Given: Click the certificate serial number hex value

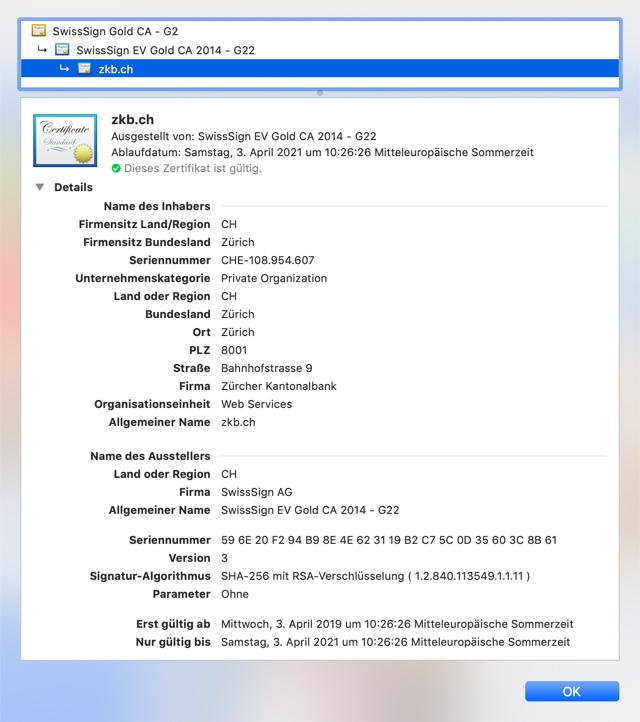Looking at the screenshot, I should [x=388, y=540].
